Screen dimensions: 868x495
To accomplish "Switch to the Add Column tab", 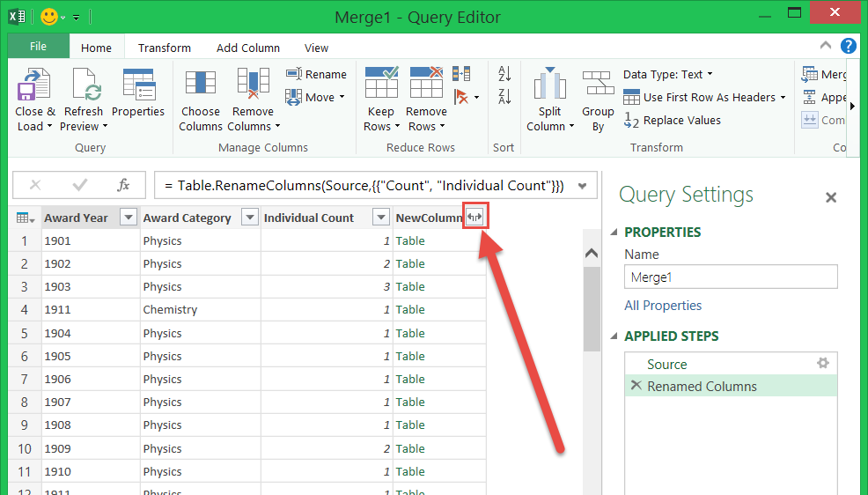I will point(248,48).
